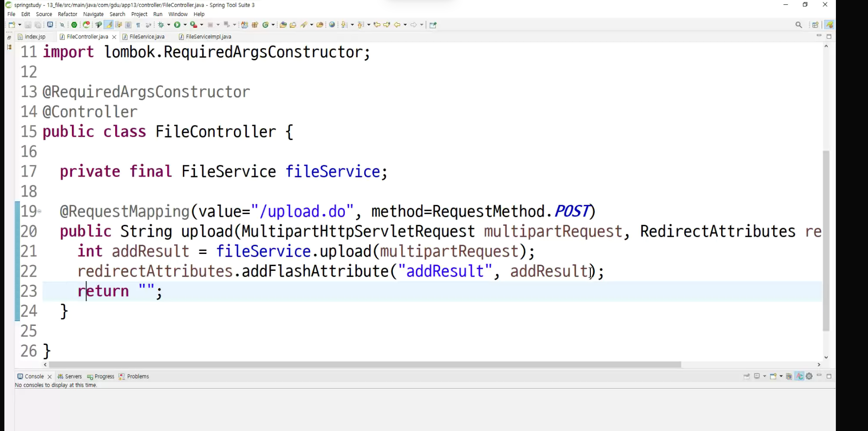The image size is (868, 431).
Task: Click the Pin Editor icon
Action: [433, 25]
